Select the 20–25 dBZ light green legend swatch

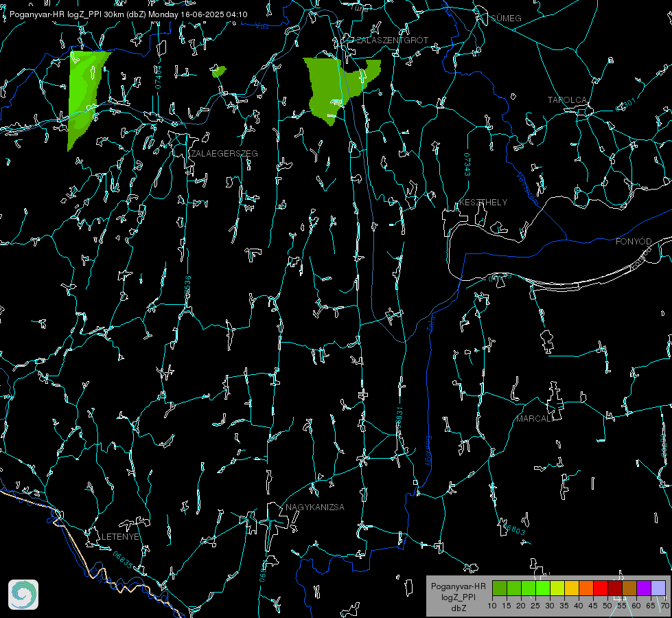[529, 588]
